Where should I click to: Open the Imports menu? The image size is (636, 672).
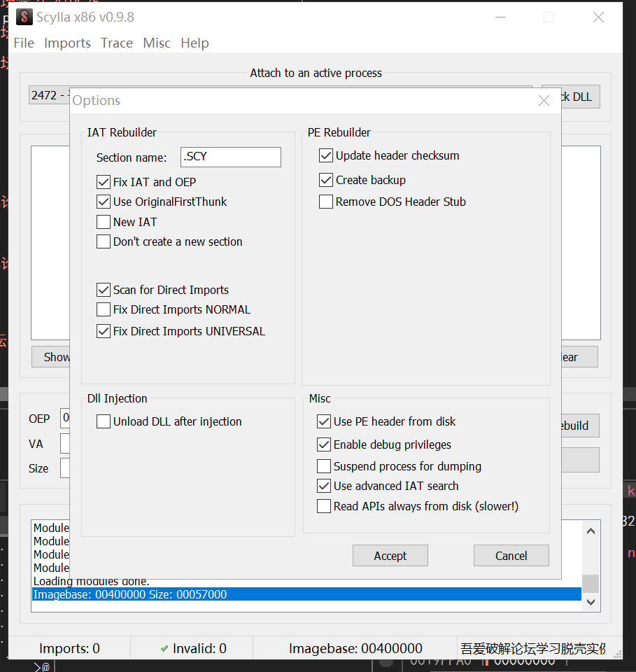67,43
